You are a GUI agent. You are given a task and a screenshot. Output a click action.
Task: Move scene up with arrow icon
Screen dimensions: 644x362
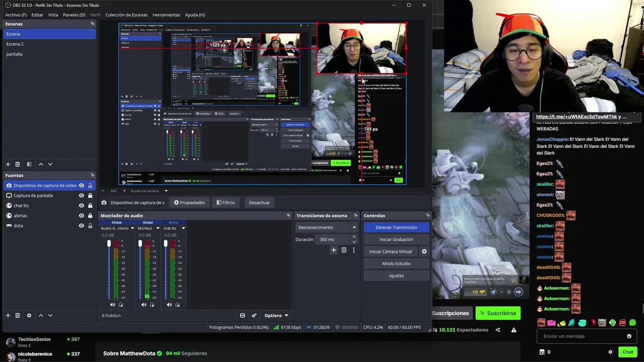(x=41, y=164)
